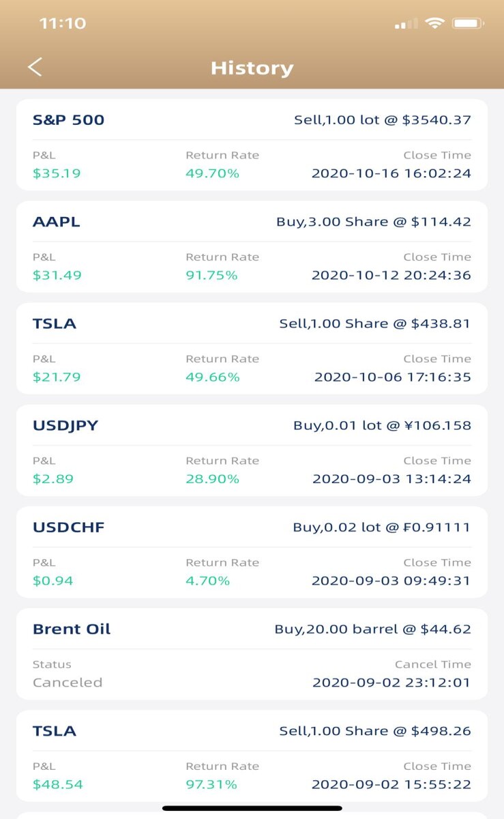Open TSLA trade sold at $498.26
Screen dimensions: 504x819
pos(252,755)
